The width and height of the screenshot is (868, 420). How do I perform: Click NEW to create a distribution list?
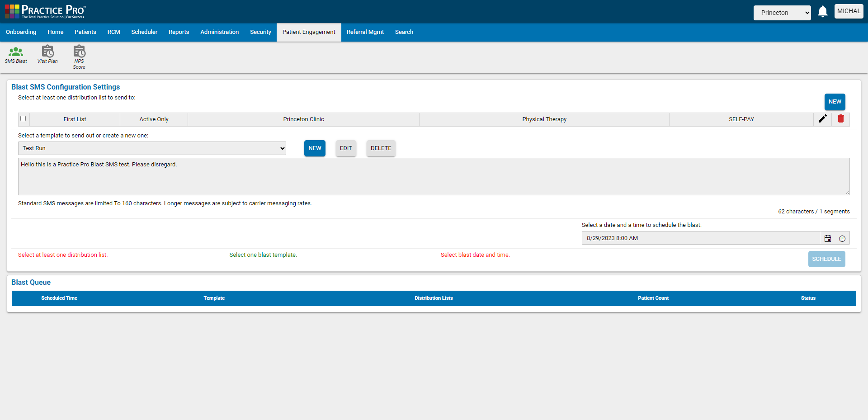click(835, 102)
